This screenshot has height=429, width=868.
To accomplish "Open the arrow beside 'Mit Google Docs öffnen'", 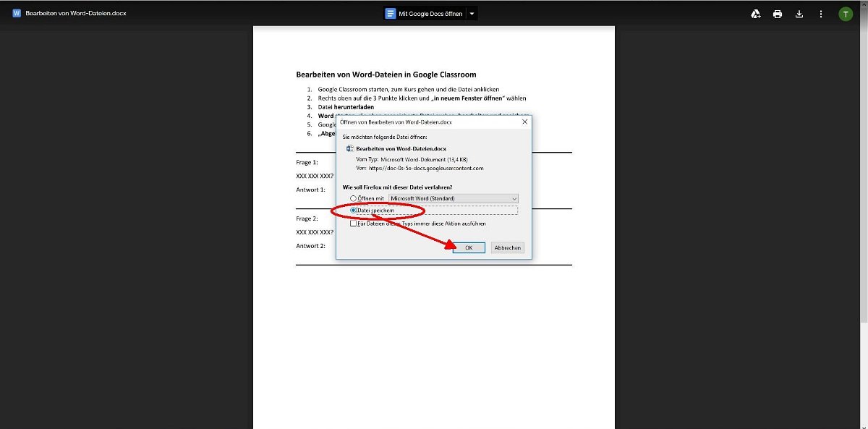I will coord(472,14).
